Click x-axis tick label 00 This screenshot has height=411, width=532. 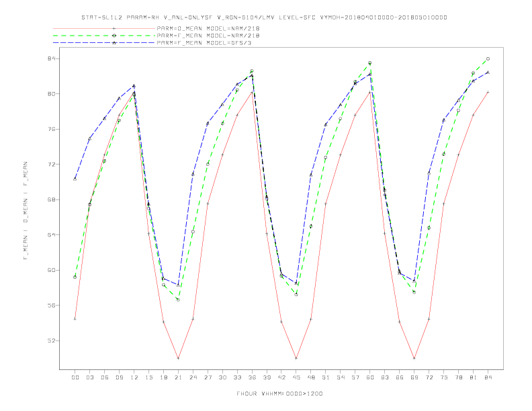75,377
